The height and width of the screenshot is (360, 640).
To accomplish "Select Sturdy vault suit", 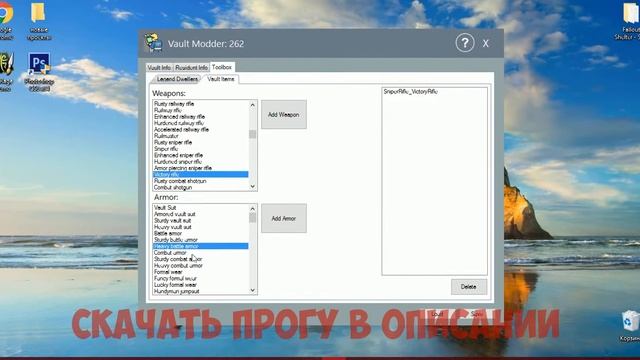I will [x=200, y=220].
